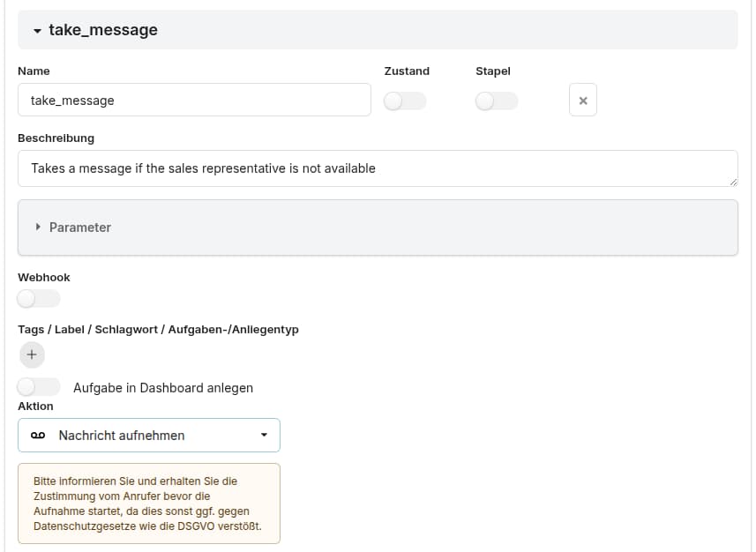Click the 'Aufgabe in Dashboard anlegen' label
This screenshot has width=756, height=552.
tap(163, 388)
